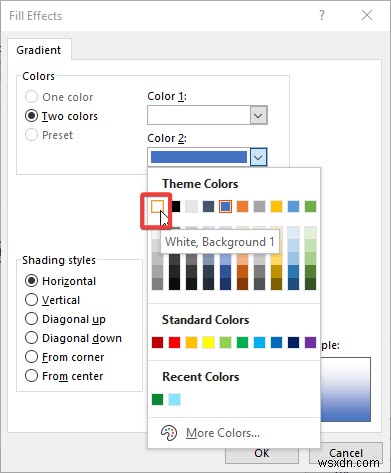The width and height of the screenshot is (391, 473).
Task: Pick the lightest green tint under Theme Colors
Action: 310,233
